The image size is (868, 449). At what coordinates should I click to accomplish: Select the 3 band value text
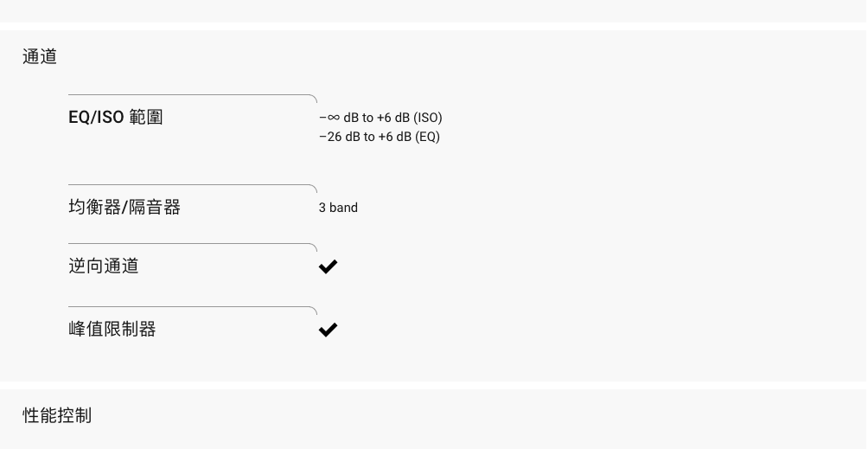click(x=338, y=208)
